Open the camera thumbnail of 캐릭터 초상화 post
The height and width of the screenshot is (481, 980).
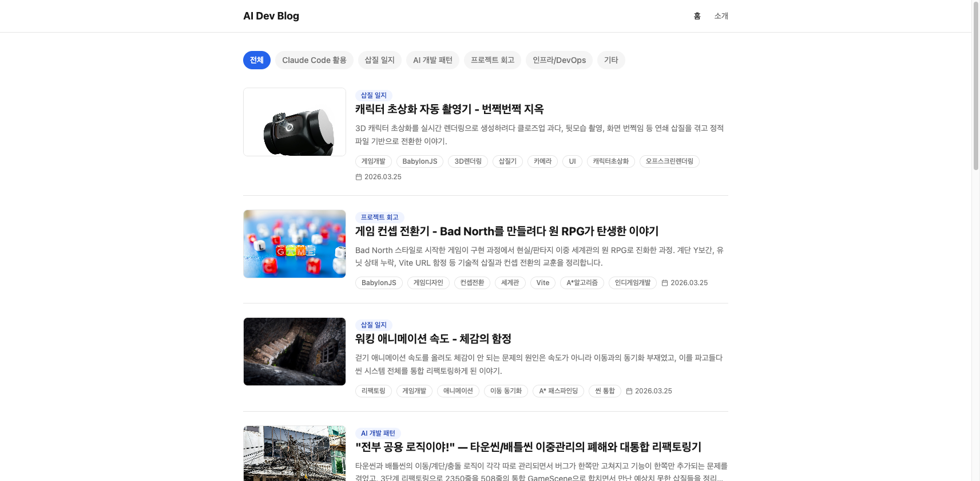tap(295, 122)
